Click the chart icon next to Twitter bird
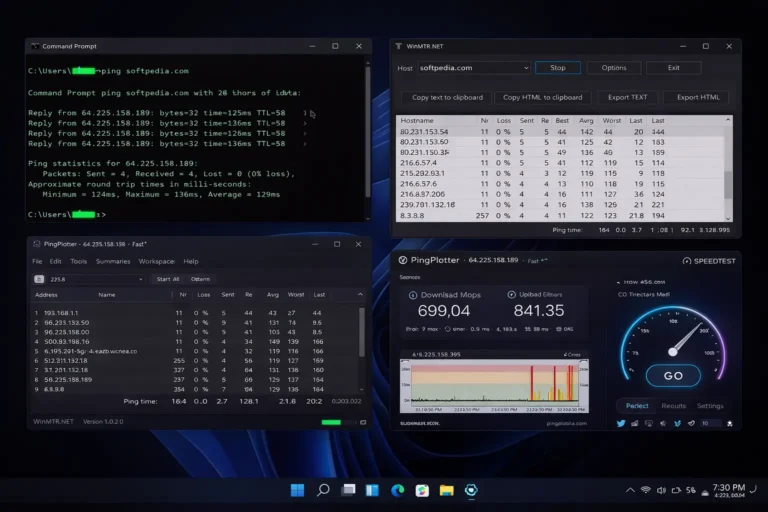768x512 pixels. [635, 423]
